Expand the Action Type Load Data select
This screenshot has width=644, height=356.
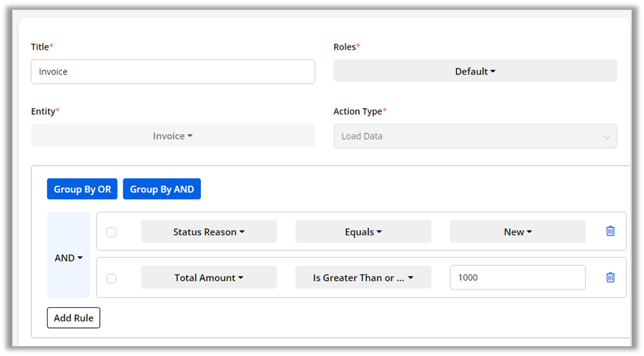[475, 136]
